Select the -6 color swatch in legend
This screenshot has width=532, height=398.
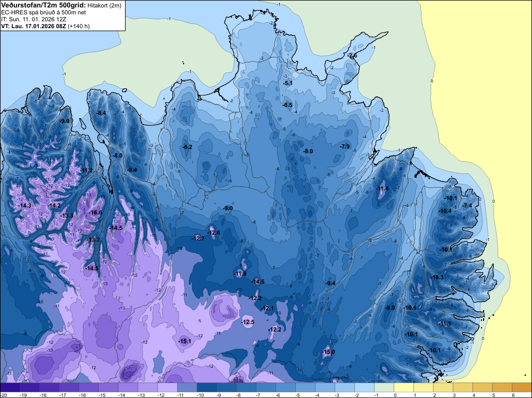click(x=286, y=387)
